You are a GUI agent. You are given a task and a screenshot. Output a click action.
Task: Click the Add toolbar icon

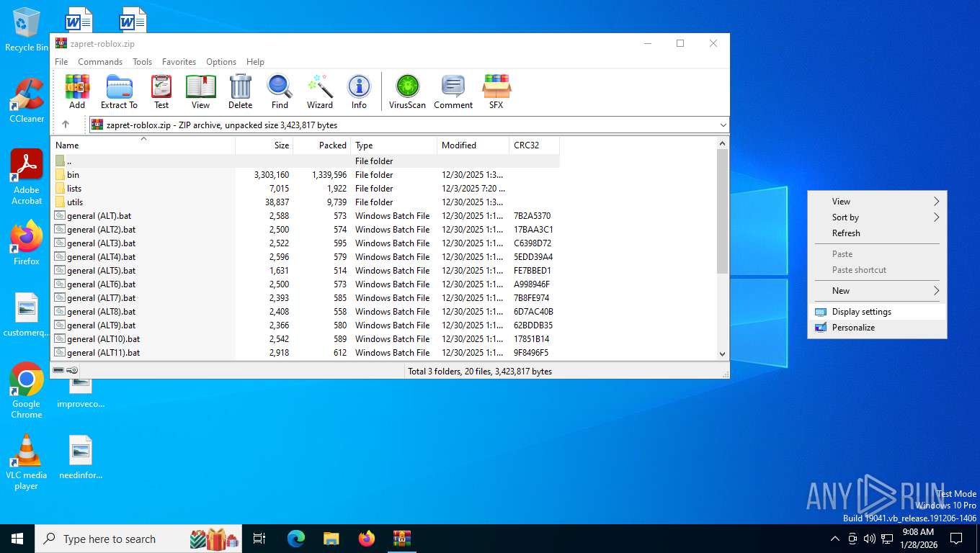77,91
